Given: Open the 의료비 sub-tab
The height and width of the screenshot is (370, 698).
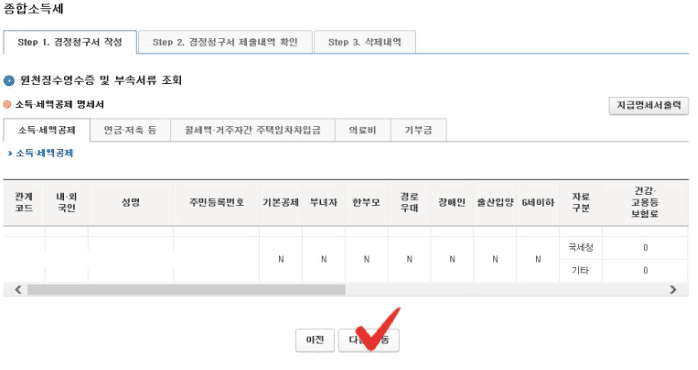Looking at the screenshot, I should tap(362, 130).
